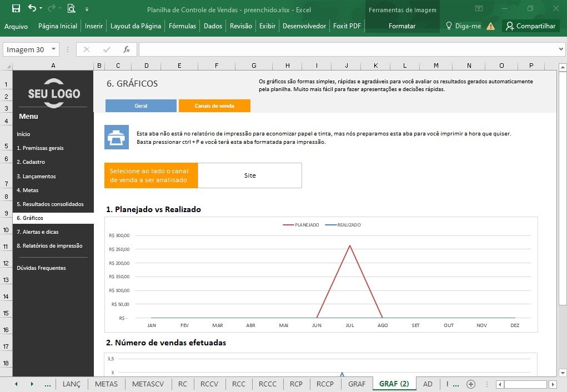Open 1. Premissas gerais menu link
The image size is (567, 392).
40,148
